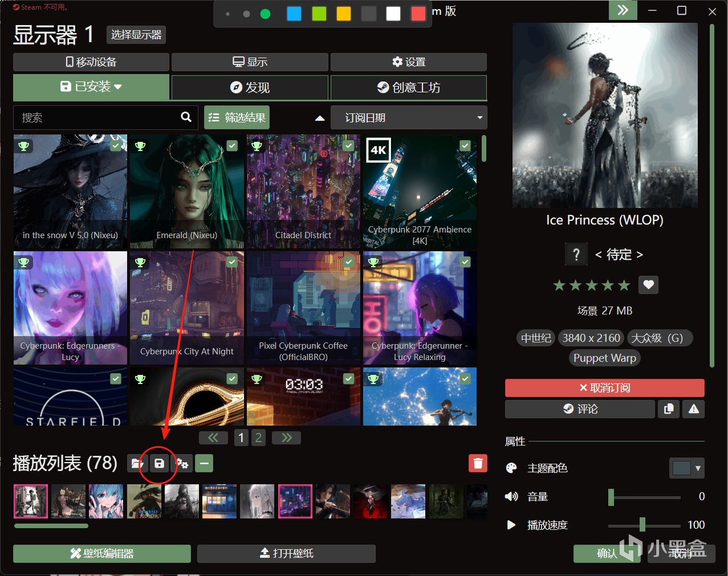728x576 pixels.
Task: Toggle checkbox on Lucy Relaxing wallpaper
Action: 465,262
